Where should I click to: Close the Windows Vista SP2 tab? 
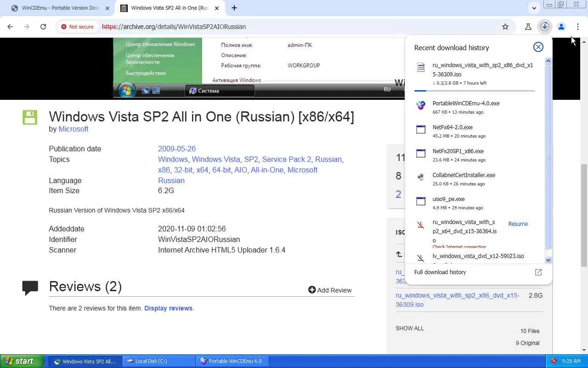tap(217, 8)
